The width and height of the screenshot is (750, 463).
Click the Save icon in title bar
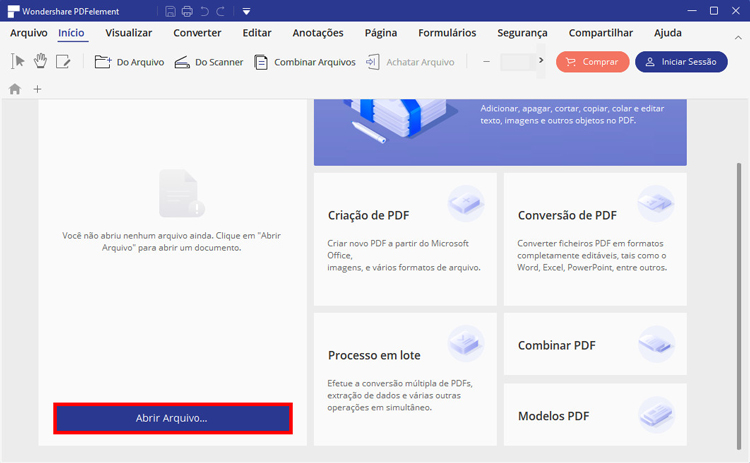click(170, 11)
